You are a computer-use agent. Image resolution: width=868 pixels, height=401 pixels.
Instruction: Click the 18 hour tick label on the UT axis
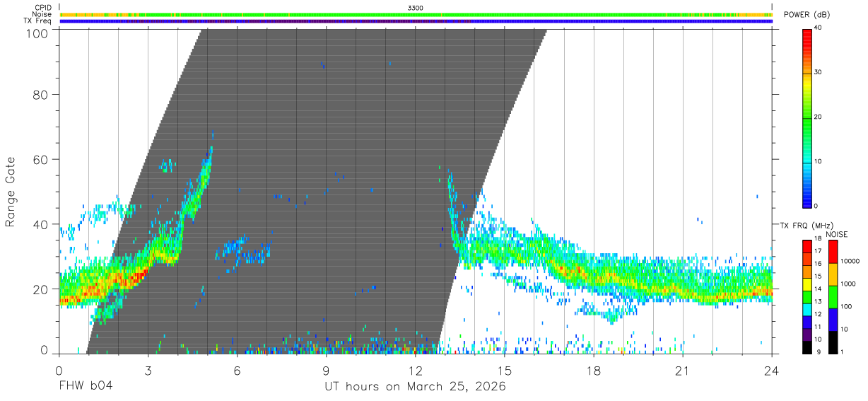pyautogui.click(x=593, y=371)
